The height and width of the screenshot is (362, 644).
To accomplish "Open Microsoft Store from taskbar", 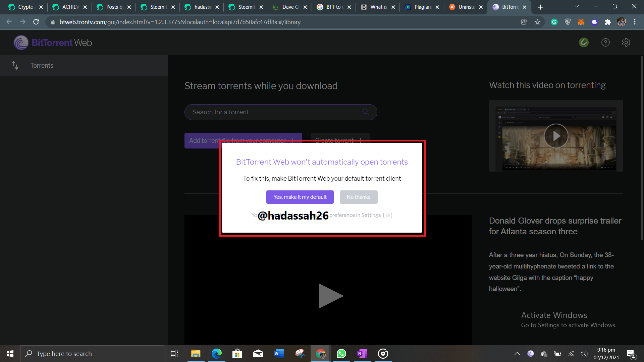I will coord(237,354).
